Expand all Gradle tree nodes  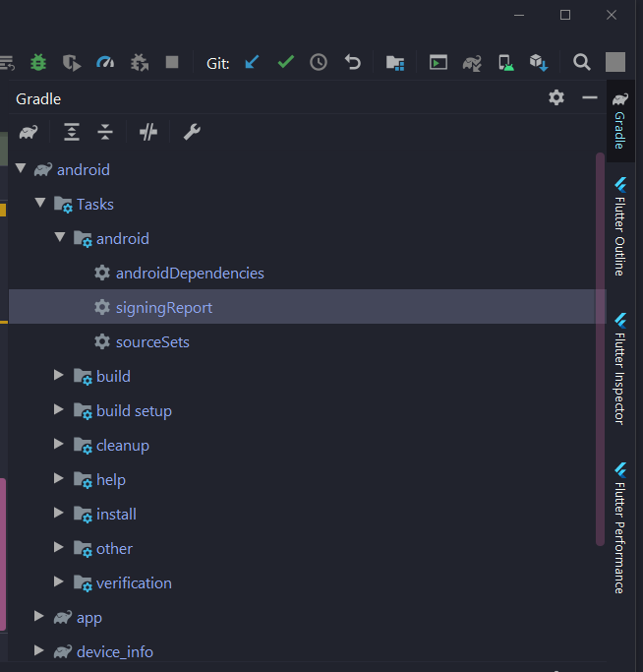tap(72, 132)
